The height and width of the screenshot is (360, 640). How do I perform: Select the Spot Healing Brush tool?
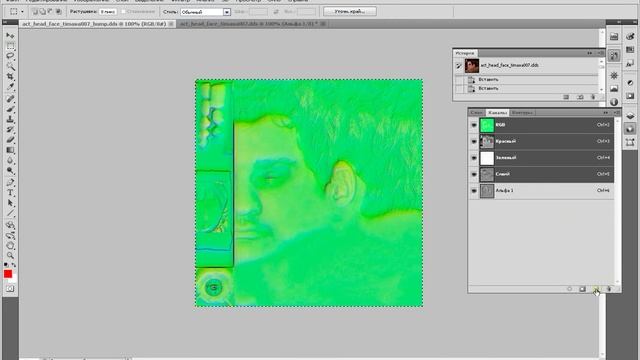coord(10,98)
